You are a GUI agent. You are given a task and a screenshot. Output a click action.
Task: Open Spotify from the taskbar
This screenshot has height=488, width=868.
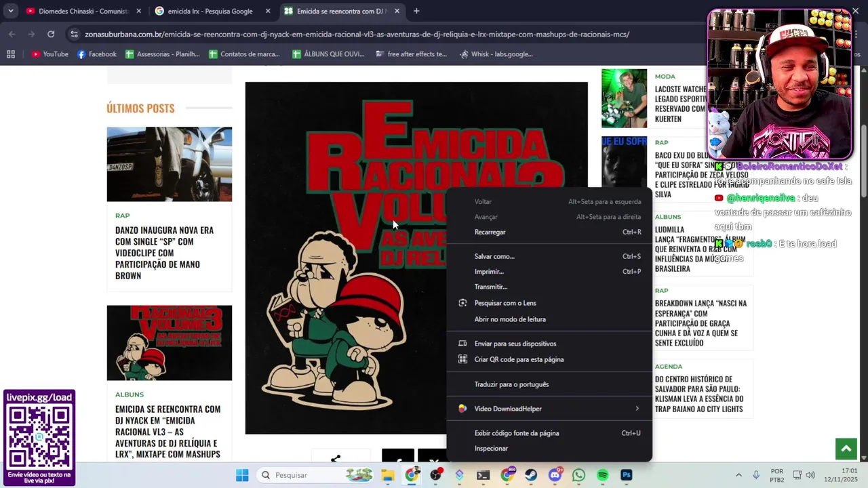[x=602, y=475]
